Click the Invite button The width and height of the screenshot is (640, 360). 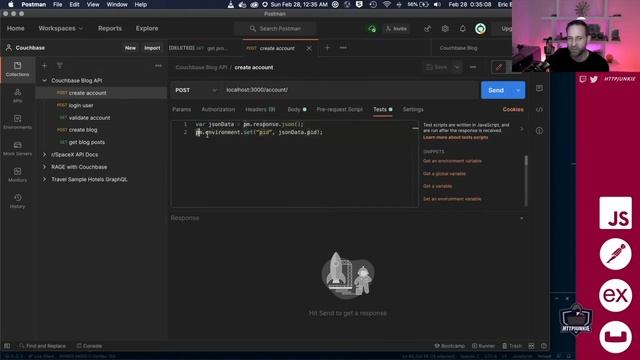point(396,29)
